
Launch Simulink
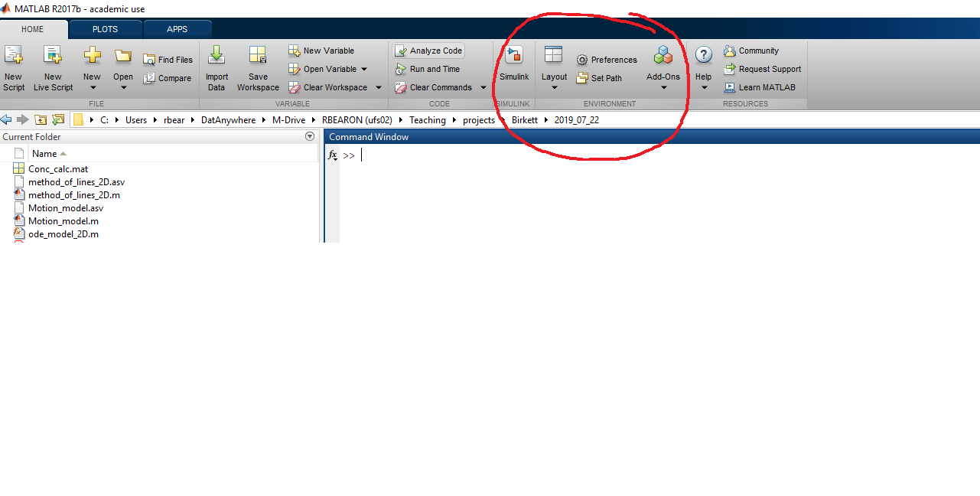(x=514, y=64)
